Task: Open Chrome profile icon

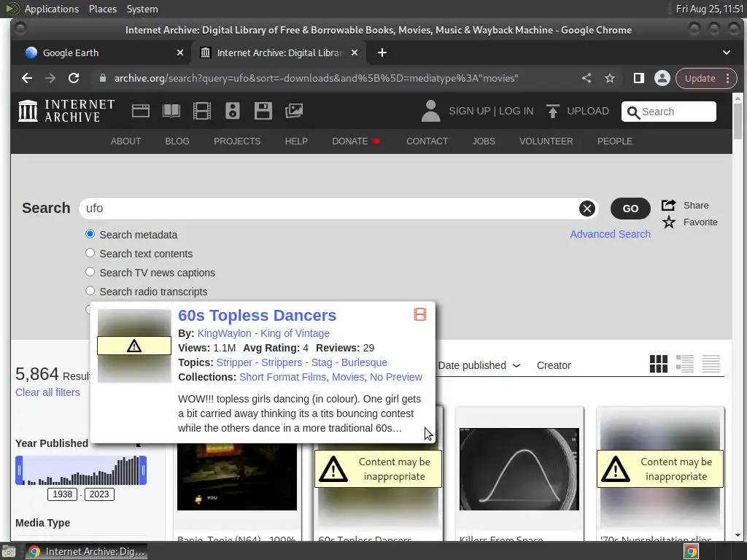Action: (x=662, y=78)
